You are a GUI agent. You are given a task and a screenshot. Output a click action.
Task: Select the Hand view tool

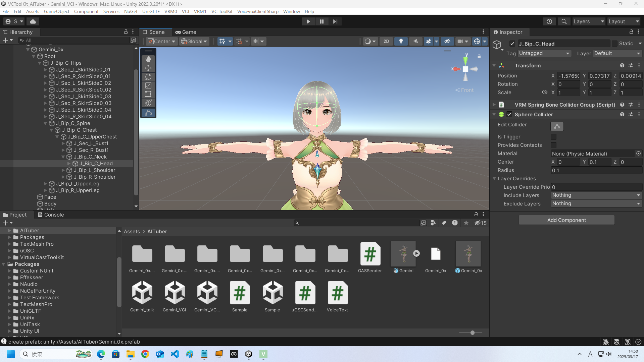point(148,59)
